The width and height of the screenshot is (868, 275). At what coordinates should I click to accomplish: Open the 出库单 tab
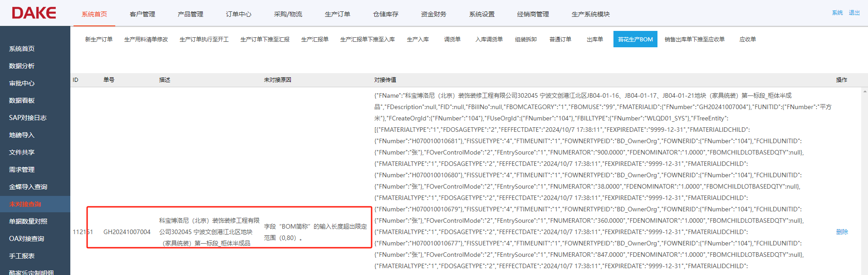[x=595, y=40]
